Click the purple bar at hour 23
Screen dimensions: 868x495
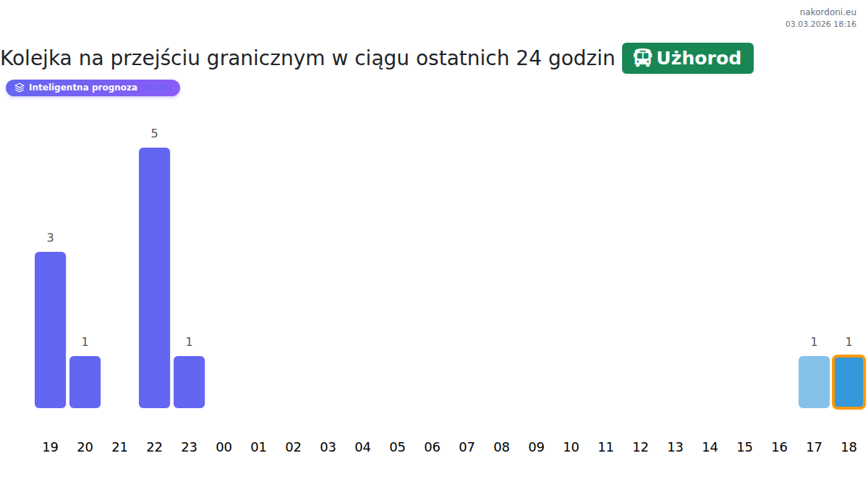click(189, 382)
